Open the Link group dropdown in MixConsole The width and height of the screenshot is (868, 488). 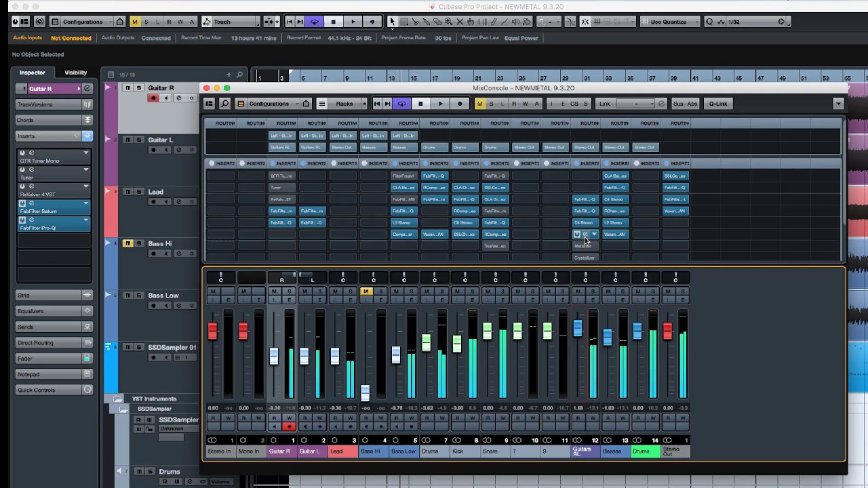click(635, 104)
